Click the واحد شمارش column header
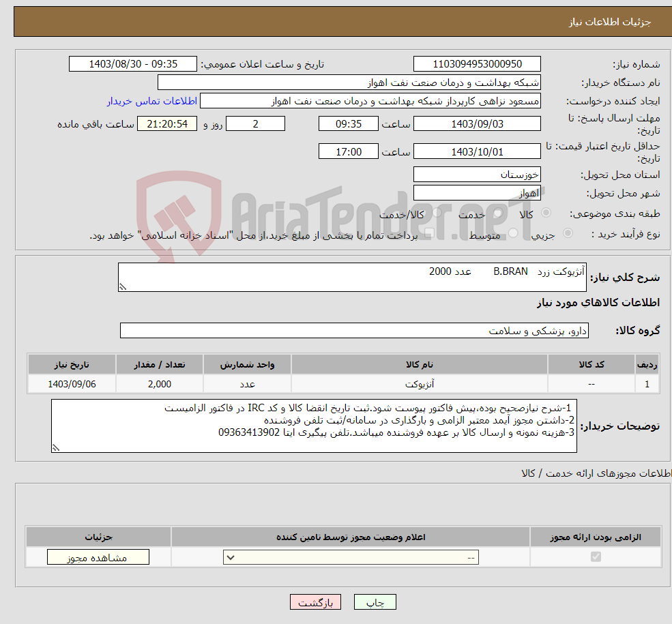The width and height of the screenshot is (672, 624). (x=247, y=364)
